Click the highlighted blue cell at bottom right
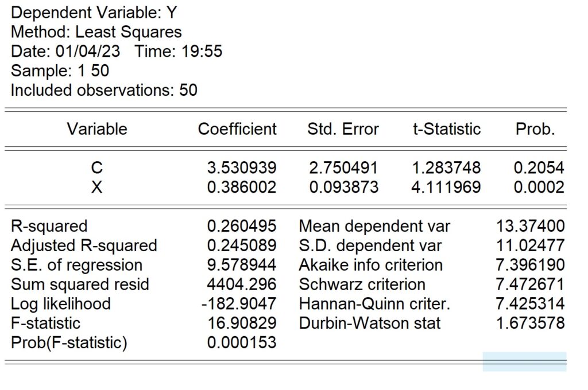This screenshot has height=390, width=588. (524, 361)
